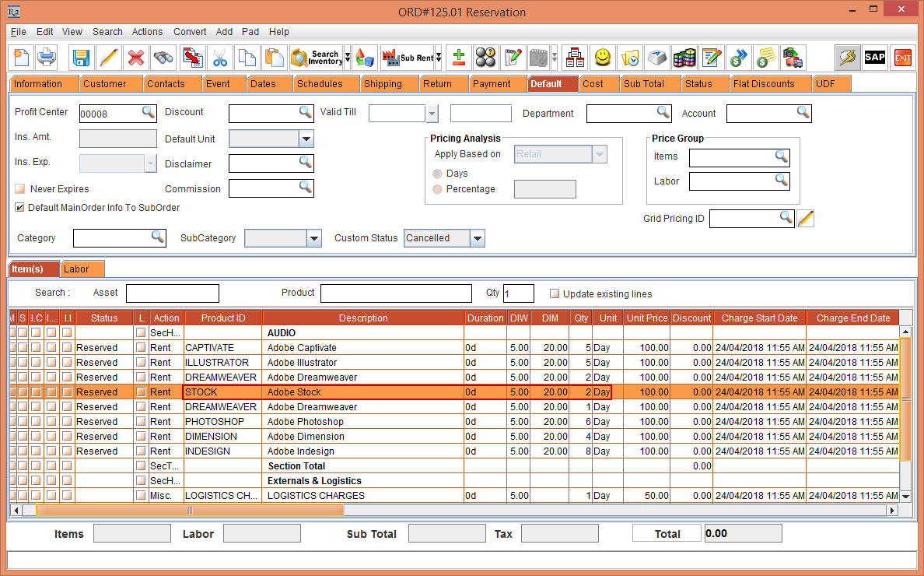924x576 pixels.
Task: Click pencil icon beside Grid Pricing ID
Action: (x=806, y=219)
